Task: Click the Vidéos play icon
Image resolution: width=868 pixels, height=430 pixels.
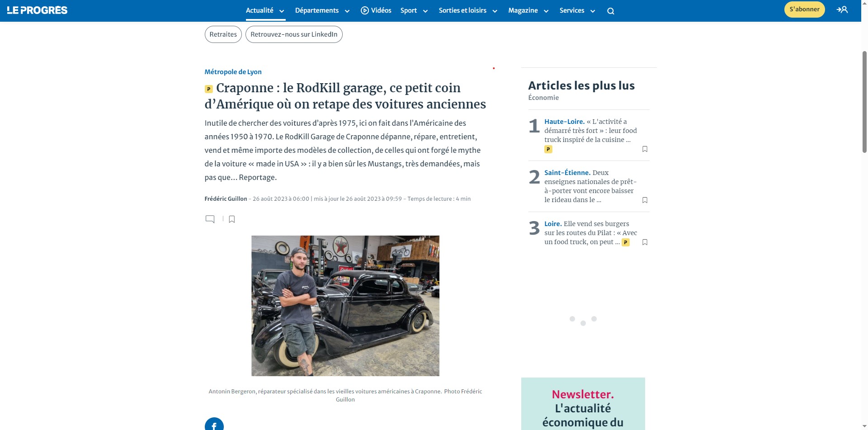Action: tap(364, 10)
